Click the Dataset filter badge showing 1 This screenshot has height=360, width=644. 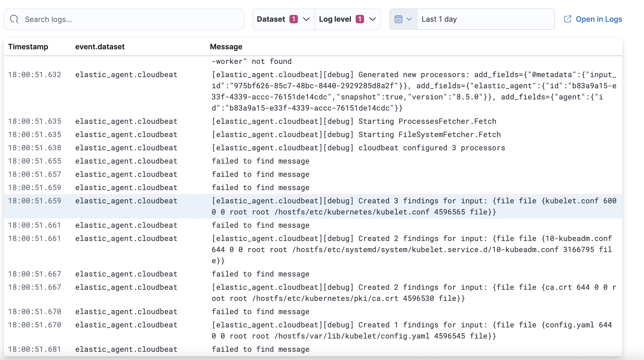point(293,19)
